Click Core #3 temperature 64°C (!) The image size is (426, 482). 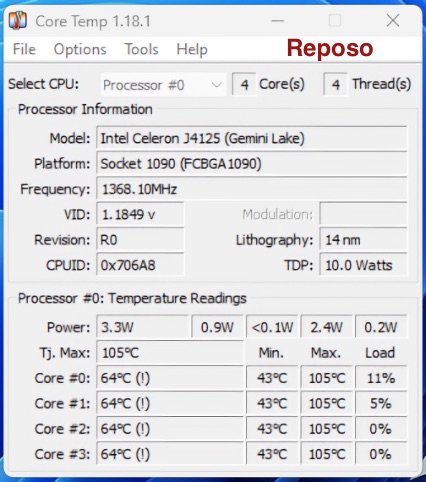[170, 454]
